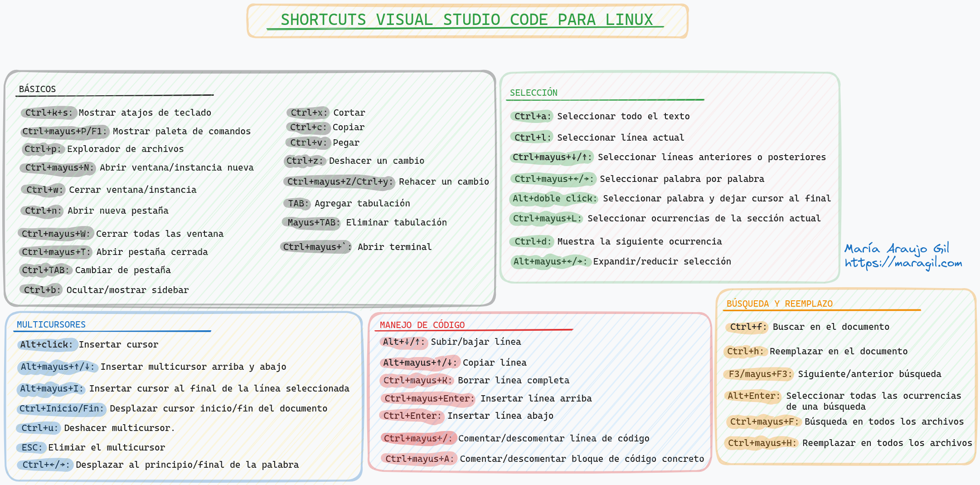980x485 pixels.
Task: Click the MULTICURSORES section heading
Action: (51, 324)
